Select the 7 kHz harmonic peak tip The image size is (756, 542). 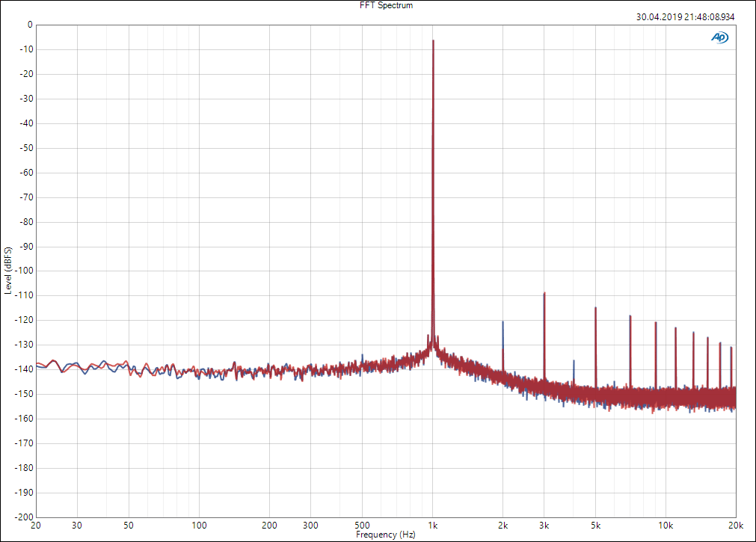pyautogui.click(x=630, y=316)
